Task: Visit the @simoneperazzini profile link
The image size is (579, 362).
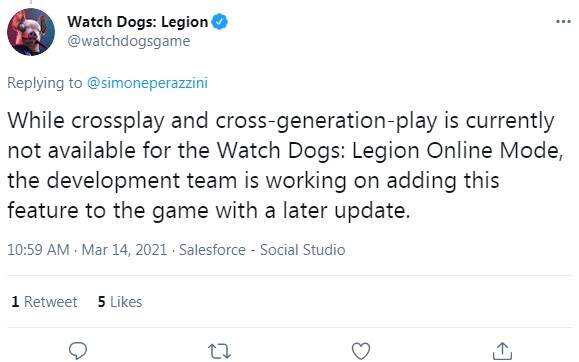Action: click(147, 83)
